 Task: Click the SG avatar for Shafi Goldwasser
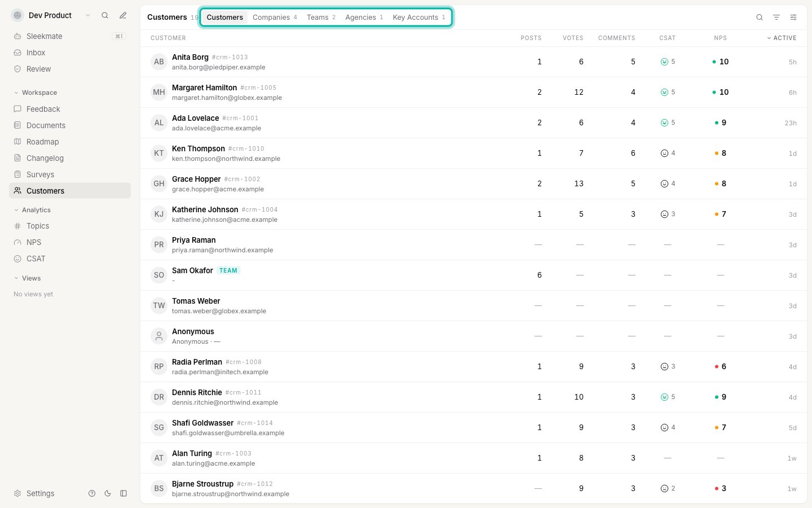click(x=159, y=428)
